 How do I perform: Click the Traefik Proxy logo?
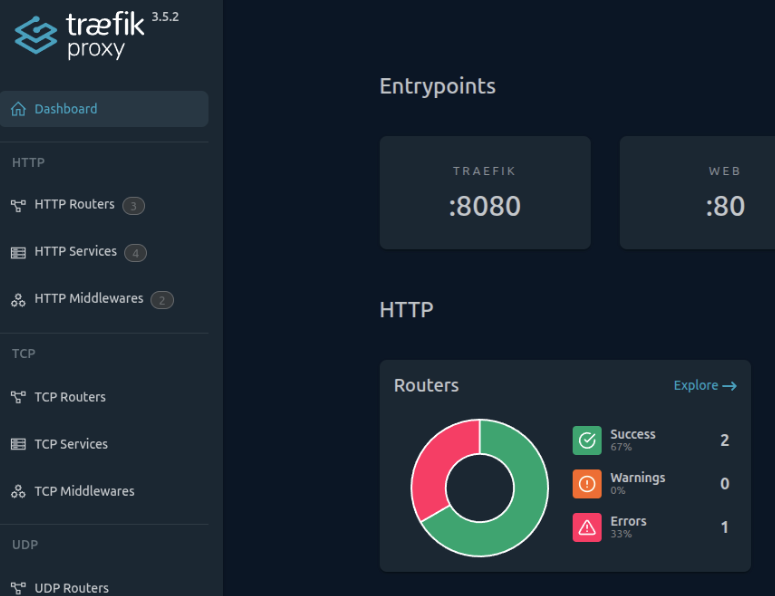[80, 36]
